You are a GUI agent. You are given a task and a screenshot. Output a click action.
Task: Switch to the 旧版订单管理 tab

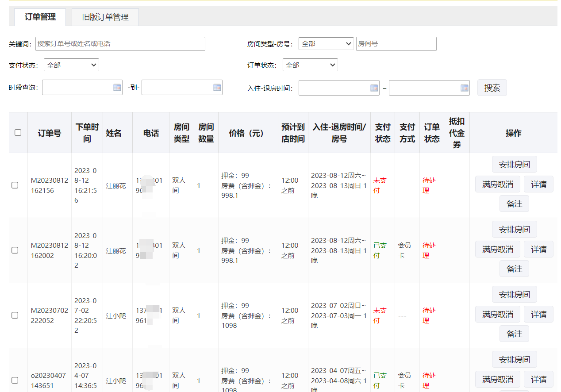pyautogui.click(x=105, y=17)
